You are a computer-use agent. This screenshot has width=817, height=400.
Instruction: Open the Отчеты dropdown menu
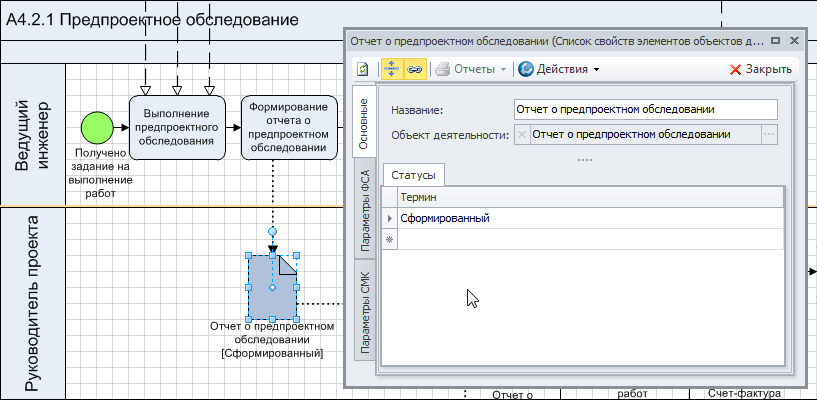473,69
